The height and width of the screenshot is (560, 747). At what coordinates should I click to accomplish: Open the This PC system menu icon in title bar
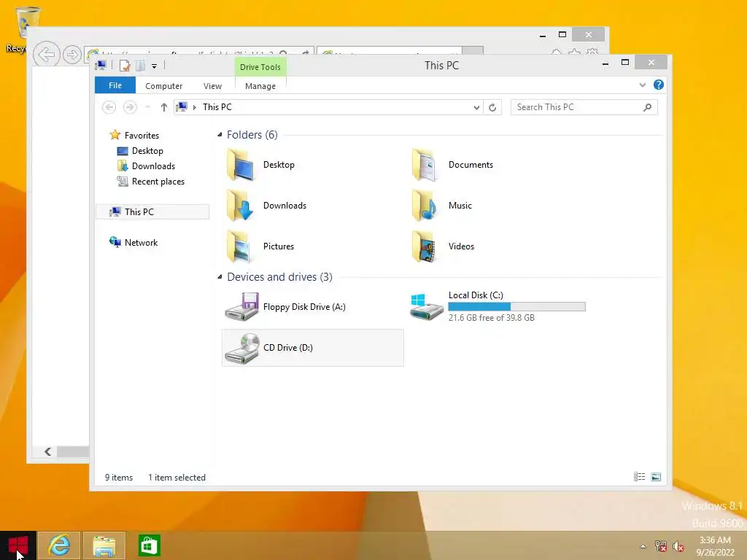point(101,65)
